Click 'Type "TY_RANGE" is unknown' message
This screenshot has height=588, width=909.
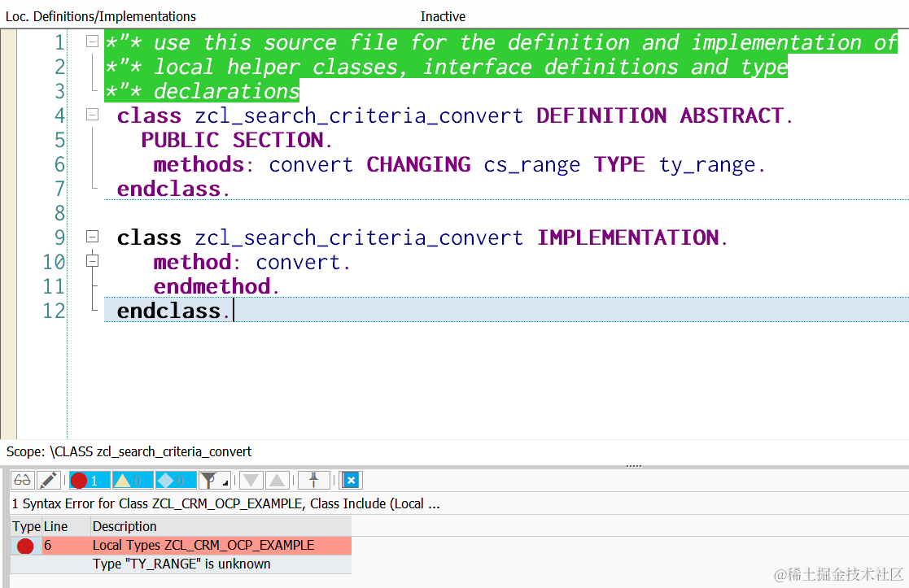(x=181, y=564)
